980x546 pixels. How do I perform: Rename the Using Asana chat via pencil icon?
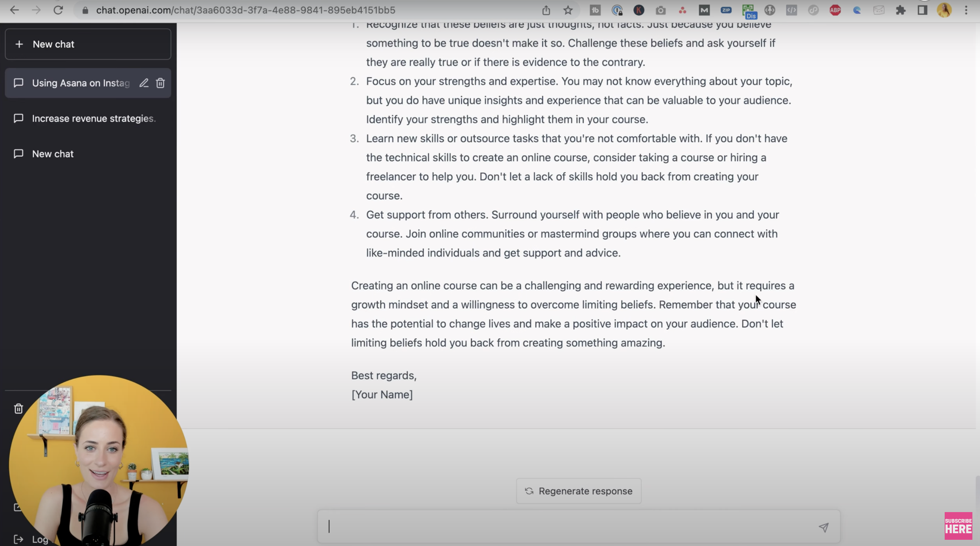tap(144, 83)
